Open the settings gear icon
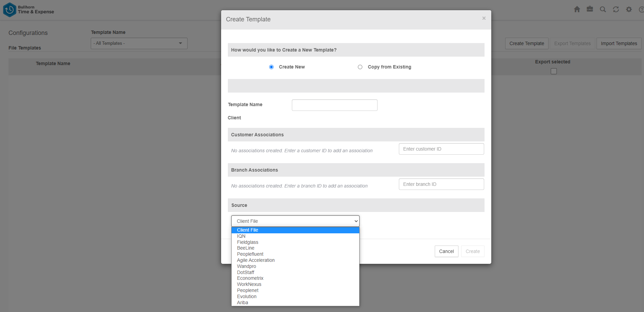This screenshot has width=644, height=312. tap(629, 9)
